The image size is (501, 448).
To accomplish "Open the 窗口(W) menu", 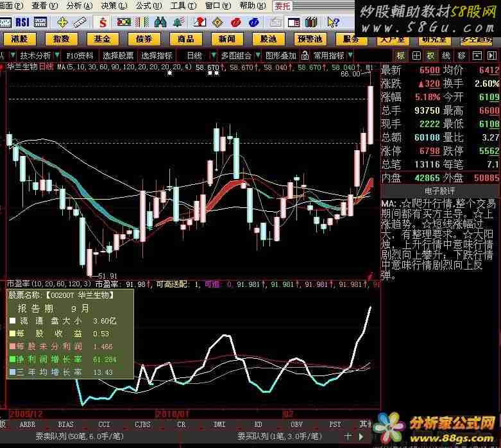I will click(x=218, y=5).
